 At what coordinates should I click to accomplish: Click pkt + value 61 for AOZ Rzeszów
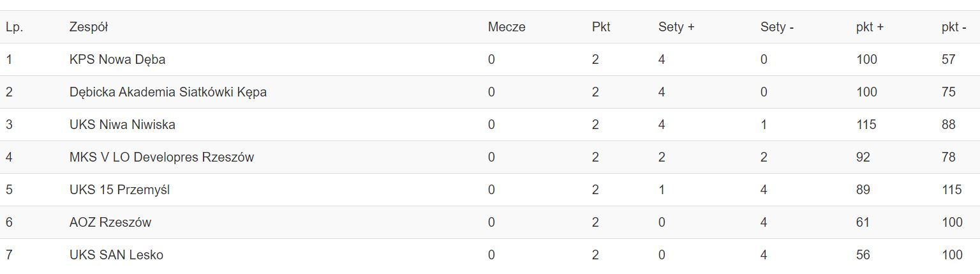(863, 222)
